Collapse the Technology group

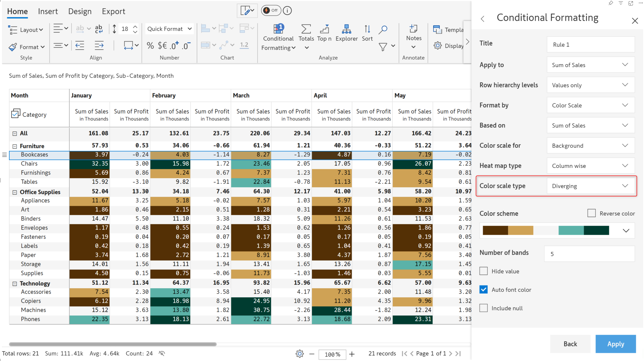tap(15, 284)
